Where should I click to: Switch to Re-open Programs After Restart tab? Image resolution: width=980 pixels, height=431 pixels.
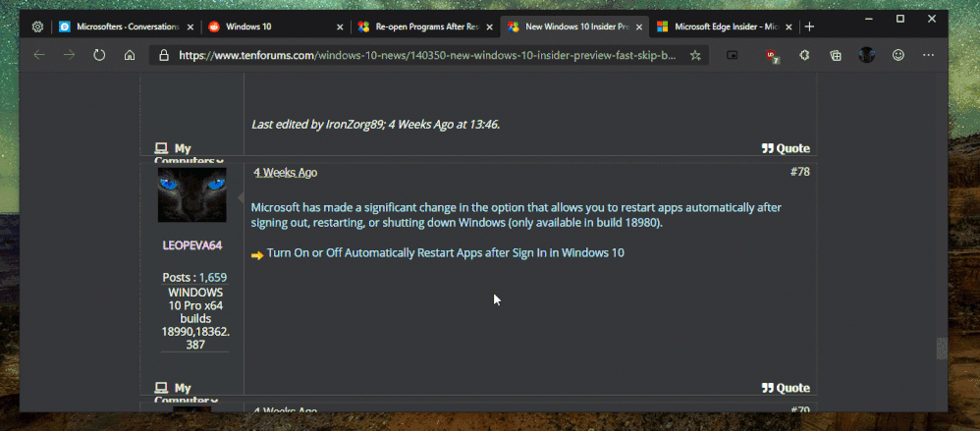point(425,27)
